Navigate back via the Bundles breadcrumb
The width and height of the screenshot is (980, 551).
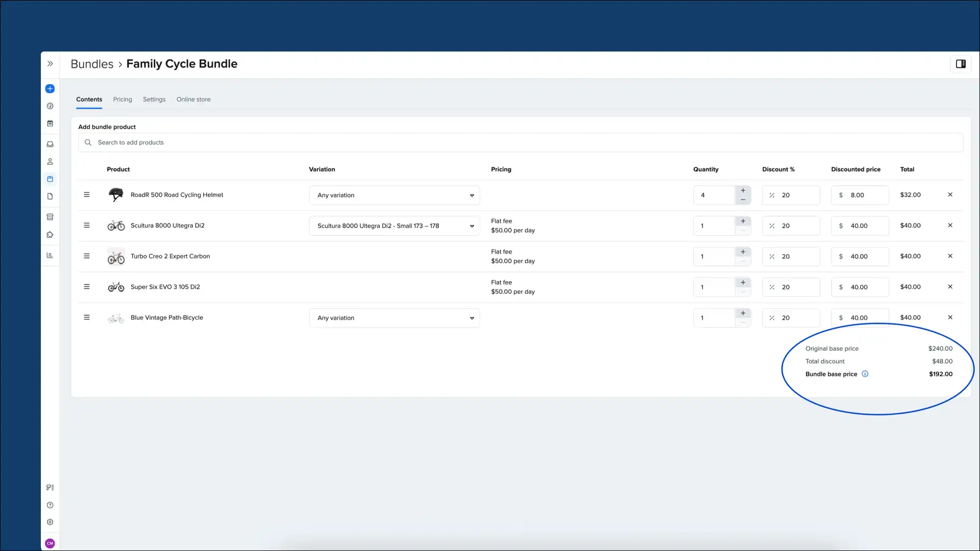(92, 64)
